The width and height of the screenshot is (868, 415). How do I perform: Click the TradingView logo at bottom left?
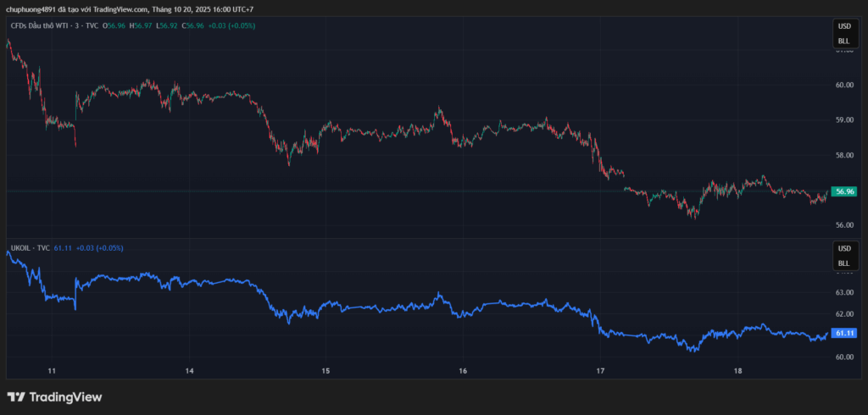54,396
